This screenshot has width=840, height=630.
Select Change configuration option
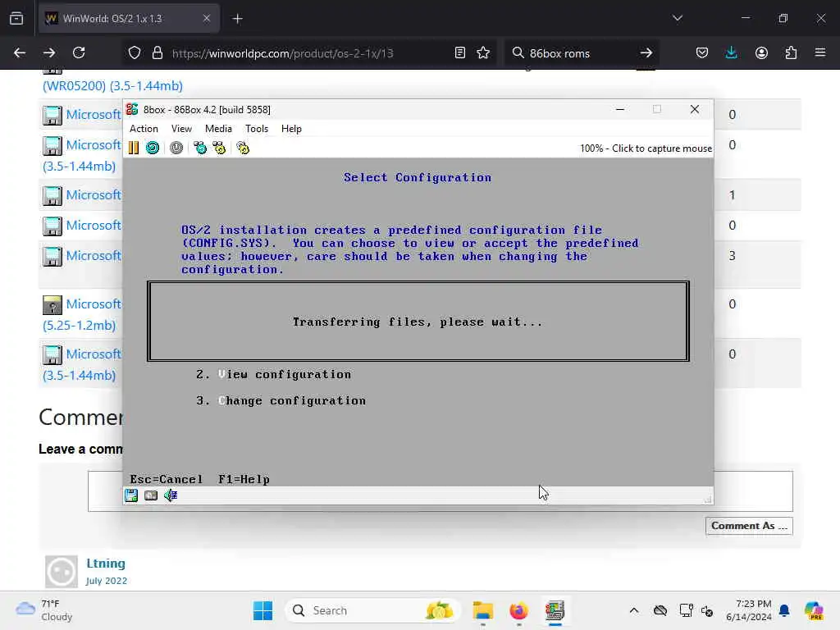coord(281,400)
